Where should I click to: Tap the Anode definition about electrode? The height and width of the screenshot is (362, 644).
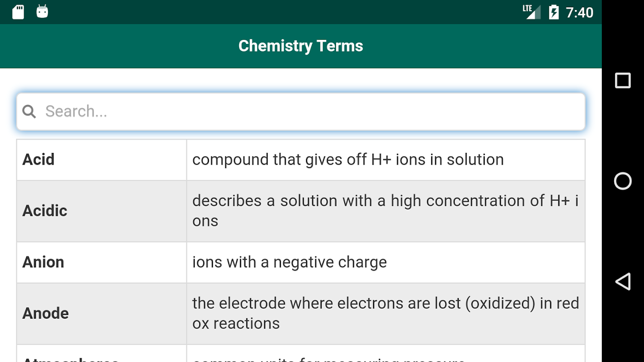(x=385, y=314)
